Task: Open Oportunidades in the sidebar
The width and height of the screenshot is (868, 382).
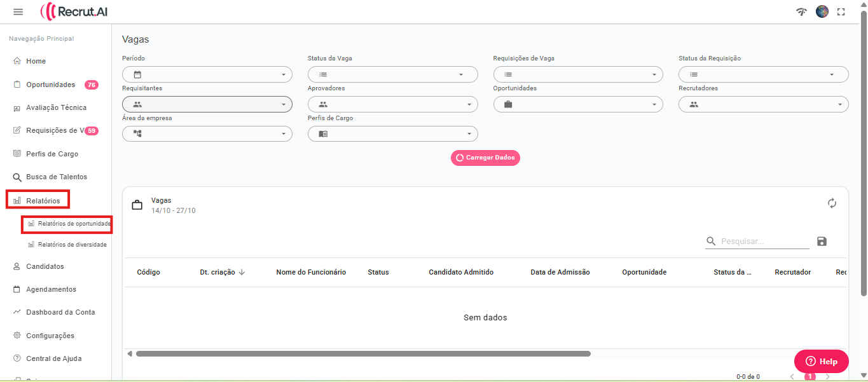Action: click(50, 85)
